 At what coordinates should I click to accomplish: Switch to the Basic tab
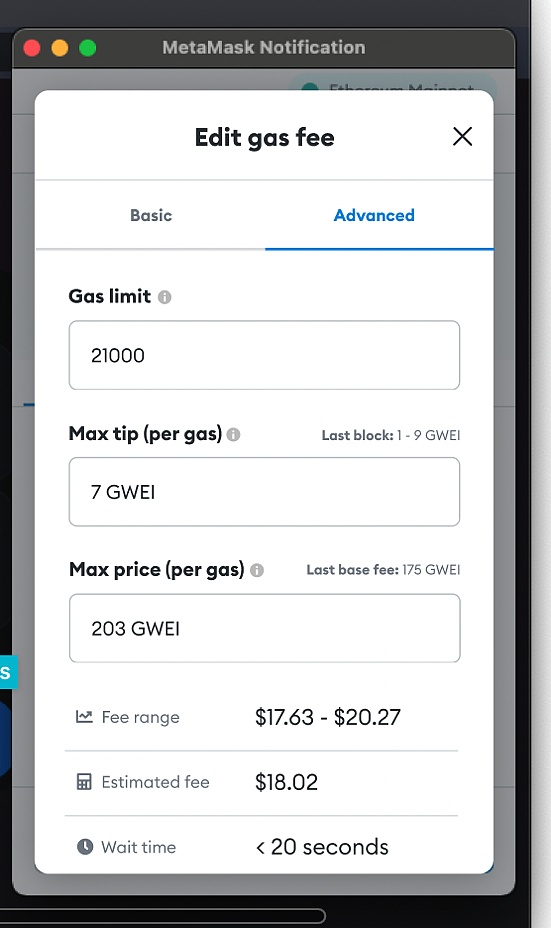pyautogui.click(x=151, y=215)
